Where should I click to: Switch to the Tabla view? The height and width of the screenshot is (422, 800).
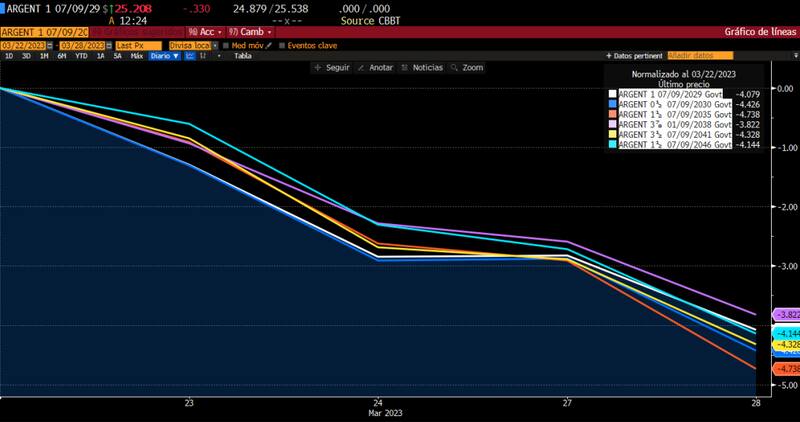[x=242, y=56]
